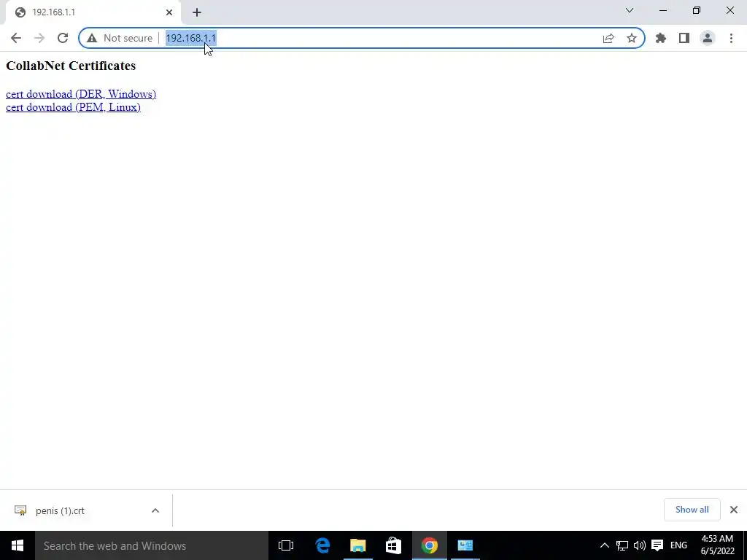Open the Windows Start menu
747x560 pixels.
tap(18, 545)
